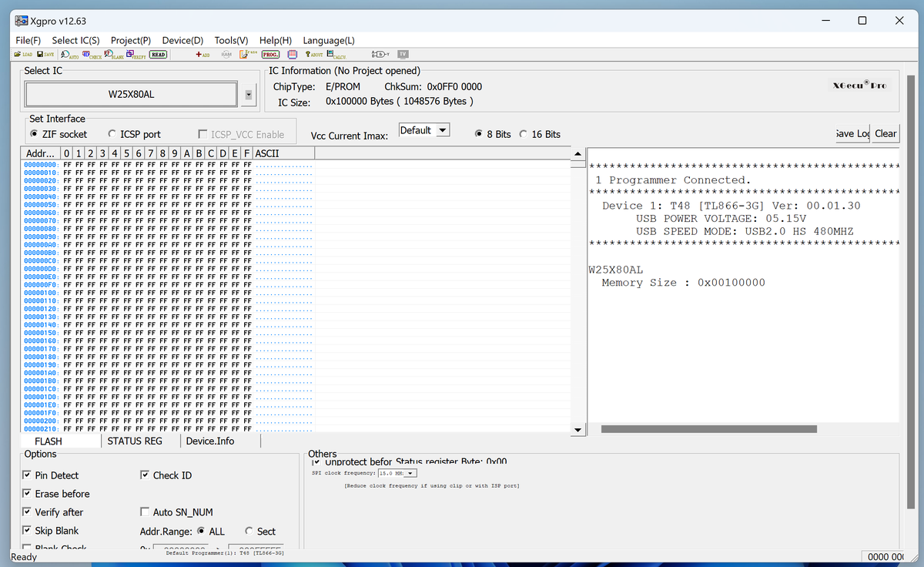Select ALL address range radio
The width and height of the screenshot is (924, 567).
click(202, 531)
